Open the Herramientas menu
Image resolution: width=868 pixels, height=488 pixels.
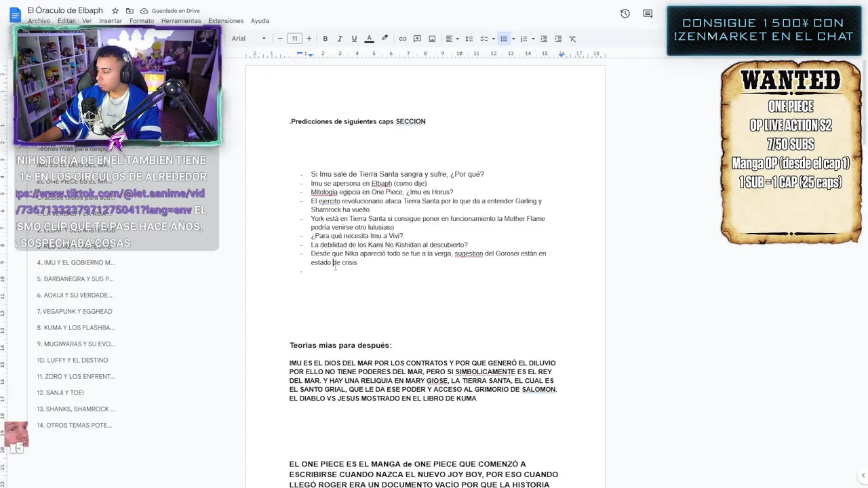click(181, 21)
